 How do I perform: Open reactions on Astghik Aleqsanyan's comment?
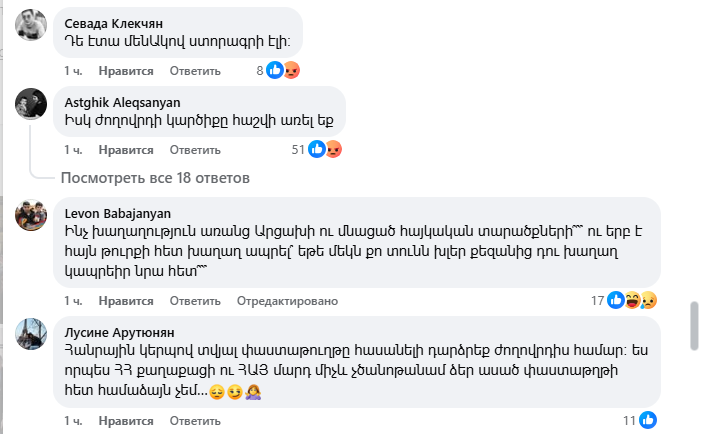325,149
